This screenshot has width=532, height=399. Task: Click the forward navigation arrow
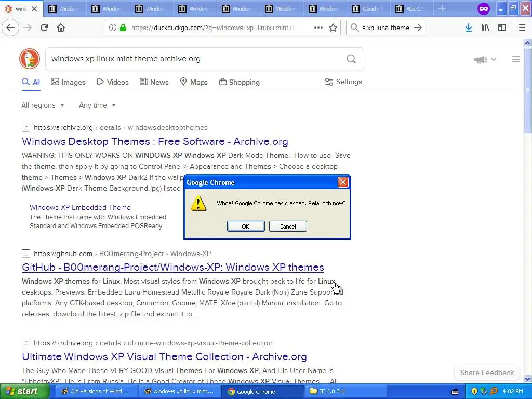28,28
